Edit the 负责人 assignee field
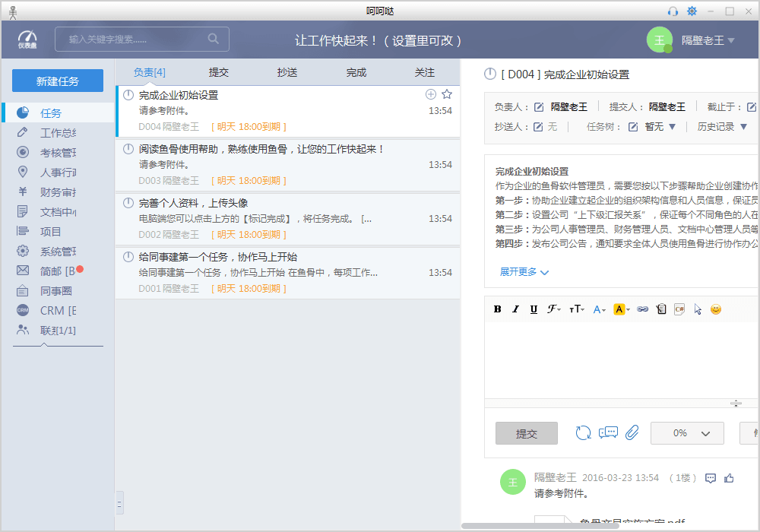Screen dimensions: 760x532 click(x=539, y=107)
